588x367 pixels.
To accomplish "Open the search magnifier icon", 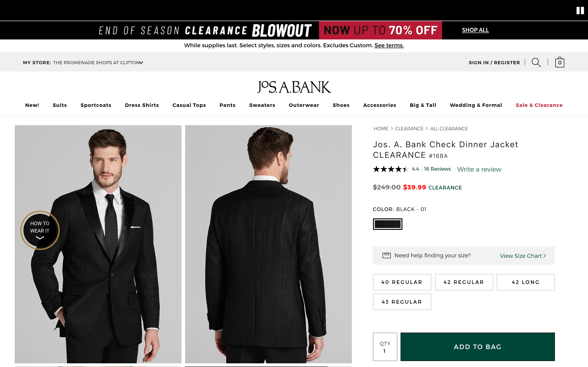I will (x=536, y=63).
